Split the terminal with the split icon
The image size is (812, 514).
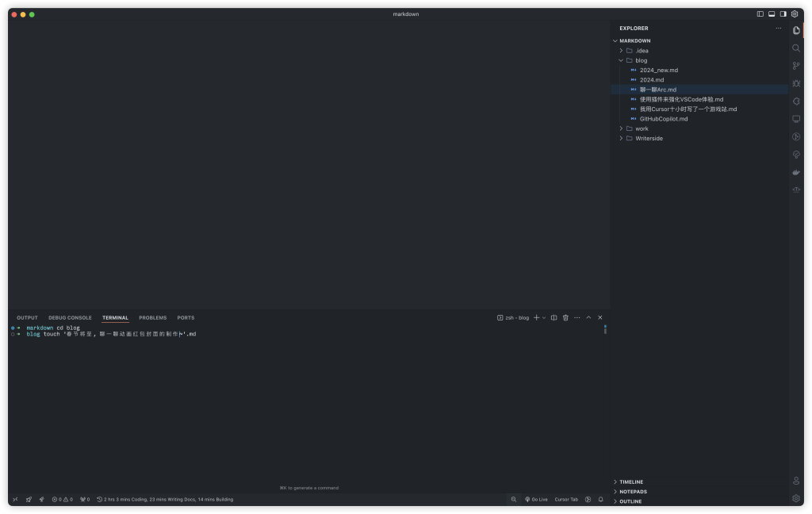tap(553, 318)
